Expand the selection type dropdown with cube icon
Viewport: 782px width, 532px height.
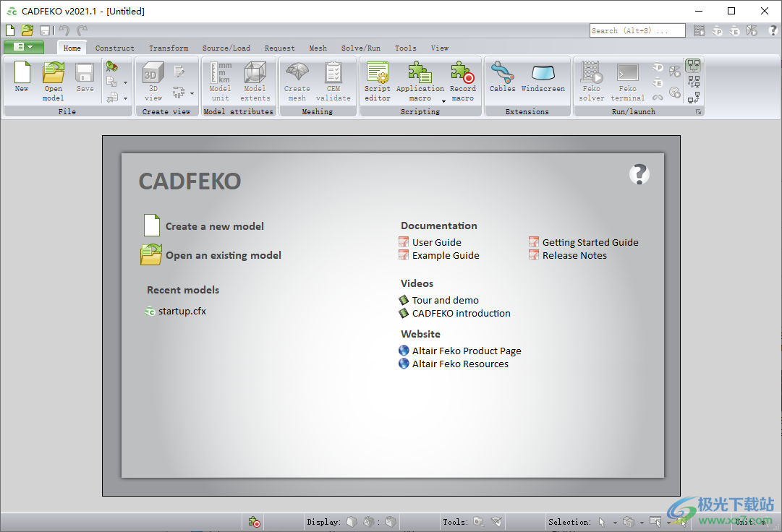(642, 522)
